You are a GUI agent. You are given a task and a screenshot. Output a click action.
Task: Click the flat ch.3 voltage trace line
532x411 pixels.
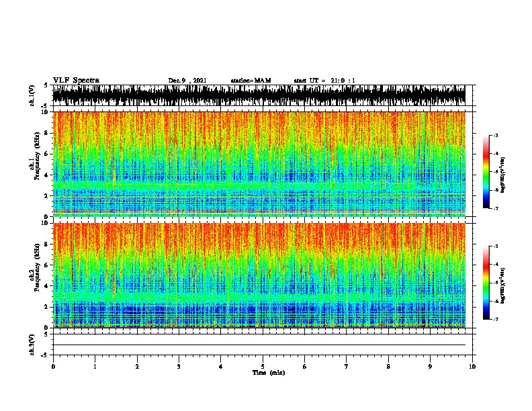[x=259, y=345]
